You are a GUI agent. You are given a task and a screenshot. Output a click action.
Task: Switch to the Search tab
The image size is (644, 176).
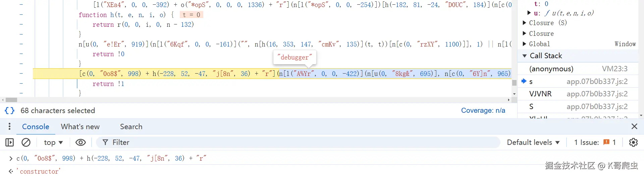point(131,126)
